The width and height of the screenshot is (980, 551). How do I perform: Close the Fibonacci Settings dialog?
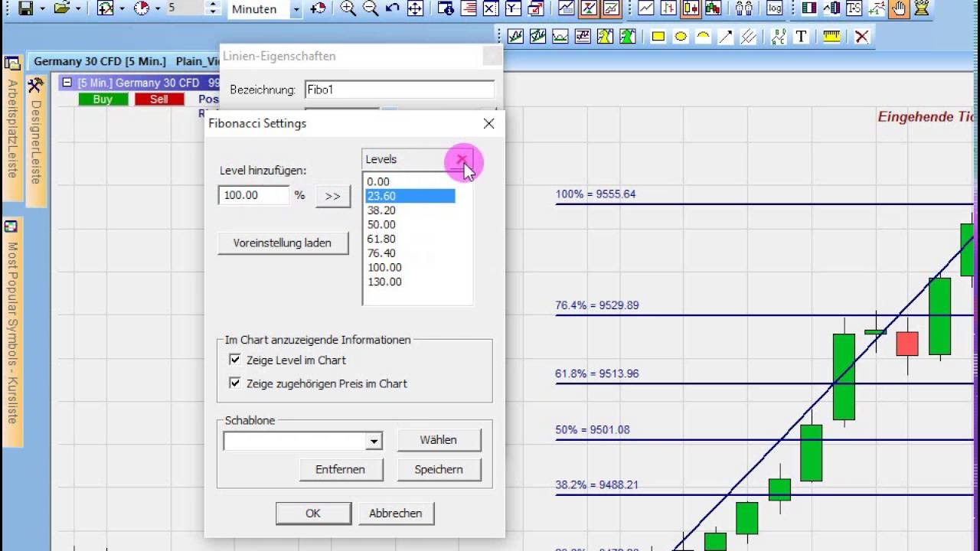[x=489, y=123]
